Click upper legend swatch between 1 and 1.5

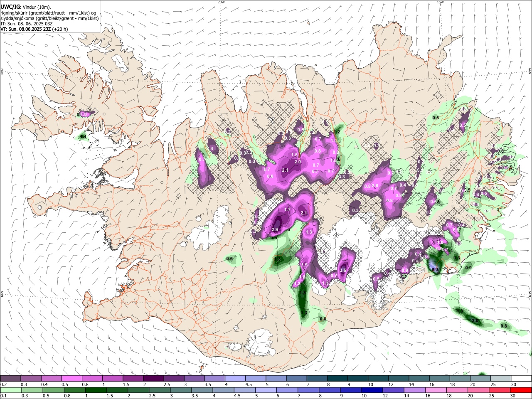click(113, 379)
